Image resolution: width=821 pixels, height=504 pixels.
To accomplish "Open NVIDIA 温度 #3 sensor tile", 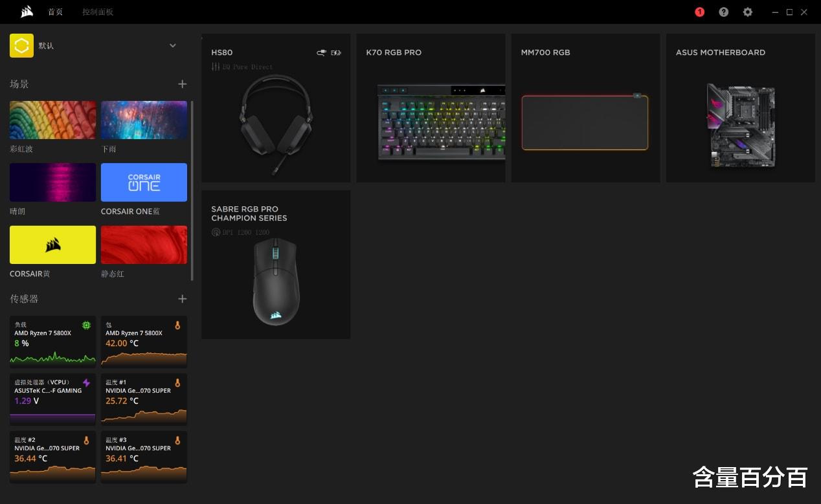I will coord(144,457).
